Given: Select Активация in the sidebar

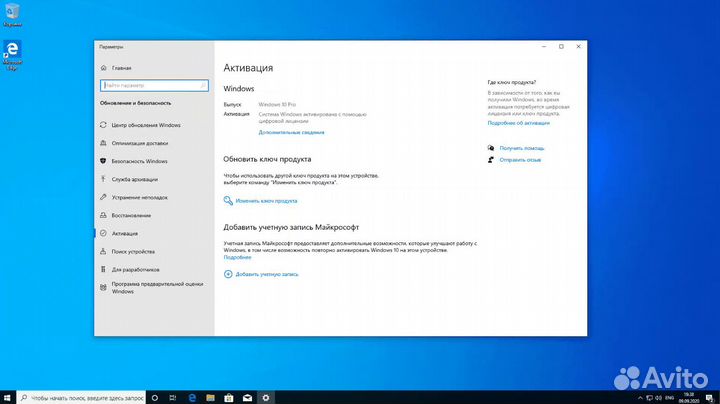Looking at the screenshot, I should click(124, 233).
